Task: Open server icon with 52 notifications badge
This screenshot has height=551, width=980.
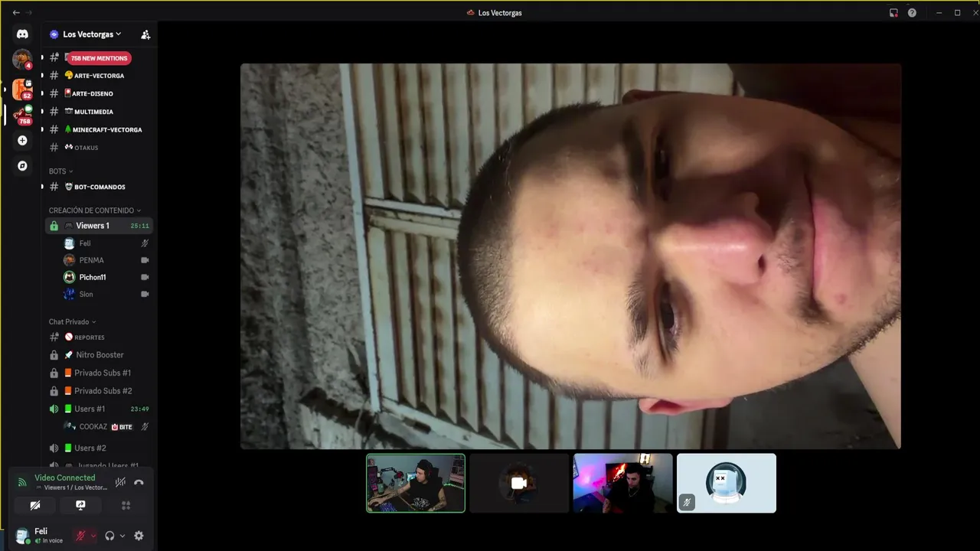Action: (22, 90)
